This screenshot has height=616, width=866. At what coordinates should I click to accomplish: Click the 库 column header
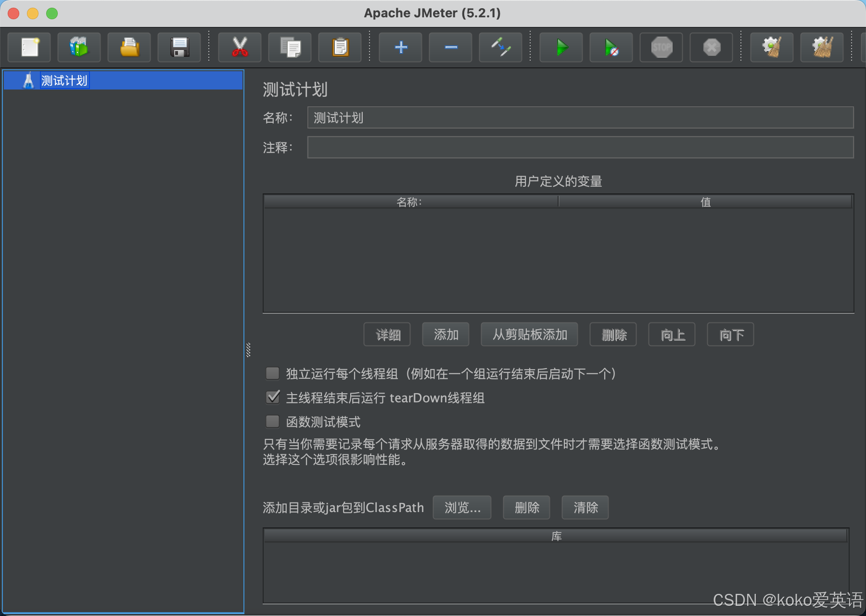pos(556,536)
